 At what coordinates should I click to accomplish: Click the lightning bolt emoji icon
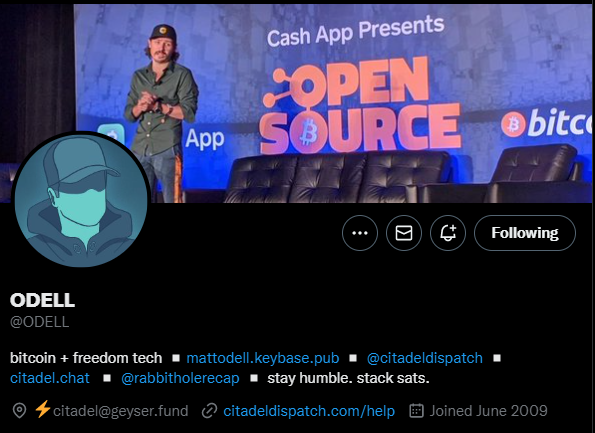[42, 409]
